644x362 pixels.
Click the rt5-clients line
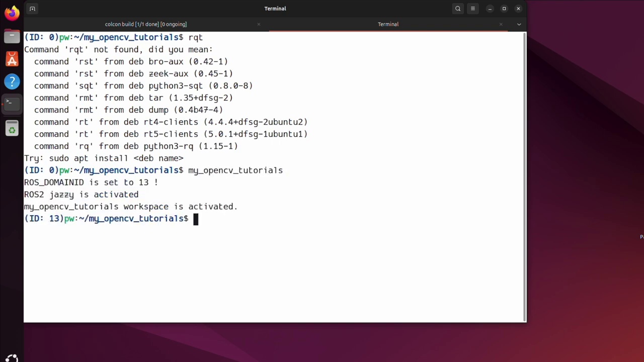[171, 134]
